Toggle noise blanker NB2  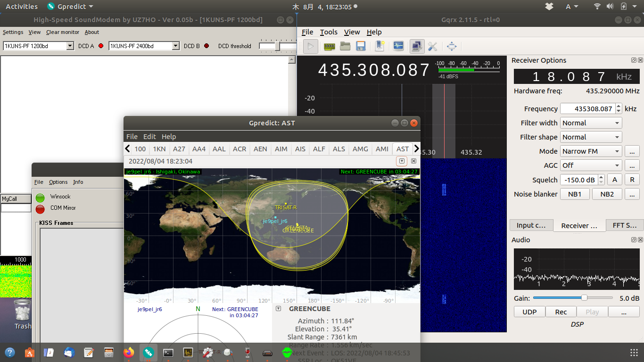(x=607, y=194)
